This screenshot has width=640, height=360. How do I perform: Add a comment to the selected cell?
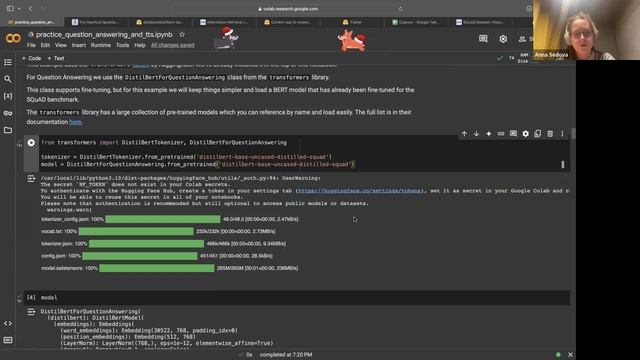click(513, 134)
